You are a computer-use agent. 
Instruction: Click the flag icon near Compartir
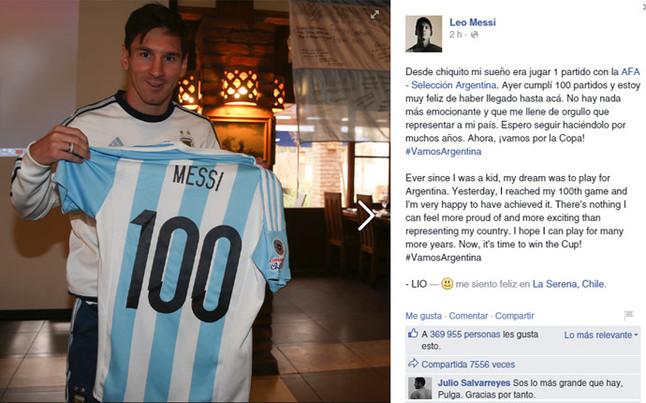pos(629,315)
